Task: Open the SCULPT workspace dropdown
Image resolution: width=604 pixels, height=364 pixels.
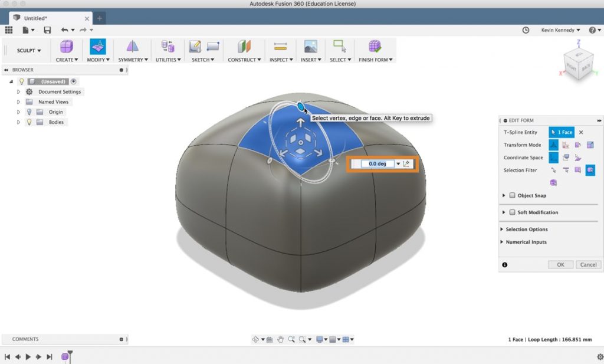Action: point(28,51)
